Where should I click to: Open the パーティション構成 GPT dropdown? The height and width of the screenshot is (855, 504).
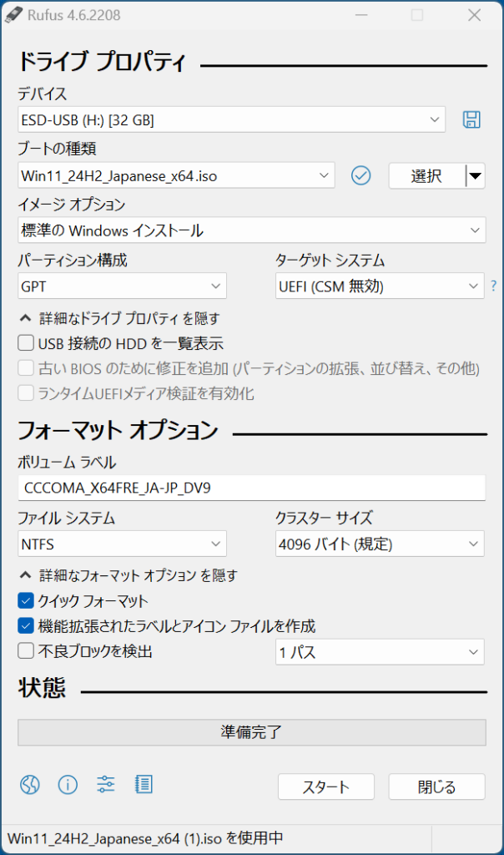pos(122,286)
